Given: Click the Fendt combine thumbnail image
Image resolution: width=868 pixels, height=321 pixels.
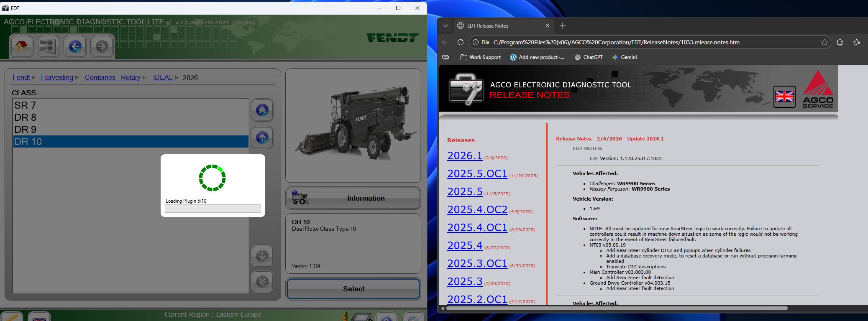Looking at the screenshot, I should click(353, 125).
